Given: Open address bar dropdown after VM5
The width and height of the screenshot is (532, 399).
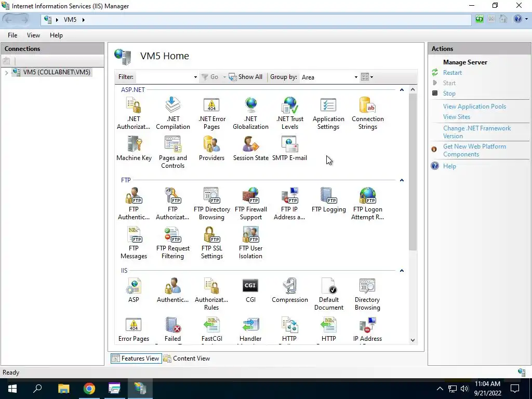Looking at the screenshot, I should click(84, 20).
